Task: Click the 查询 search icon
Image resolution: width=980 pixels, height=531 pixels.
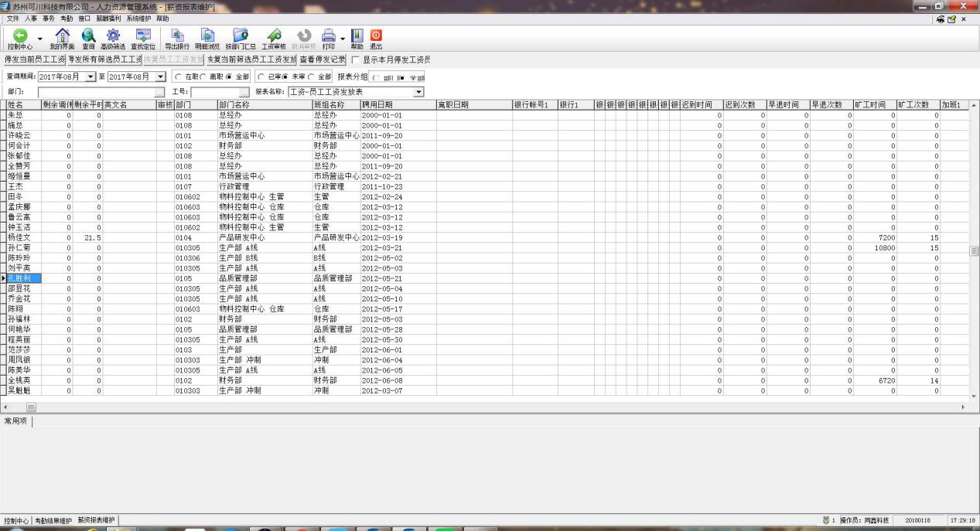Action: pos(88,36)
